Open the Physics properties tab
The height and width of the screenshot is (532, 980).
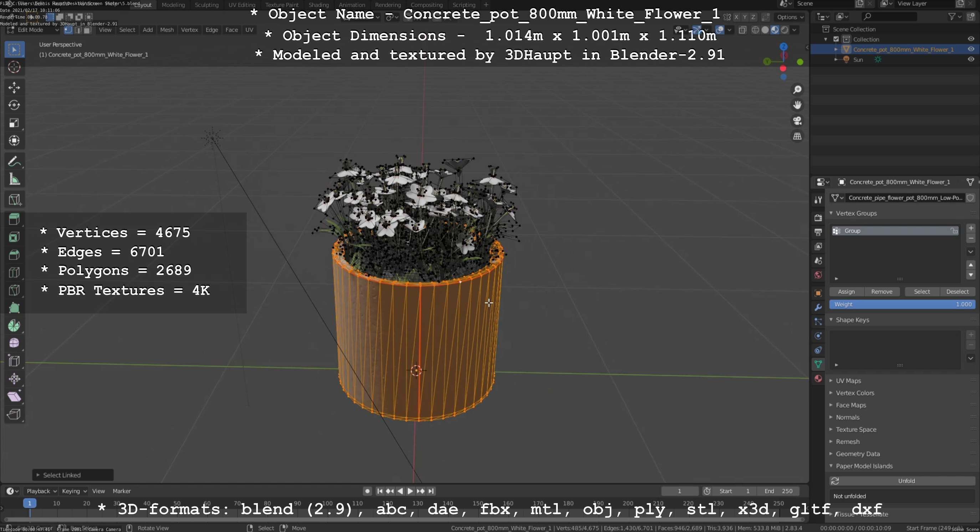pyautogui.click(x=818, y=336)
